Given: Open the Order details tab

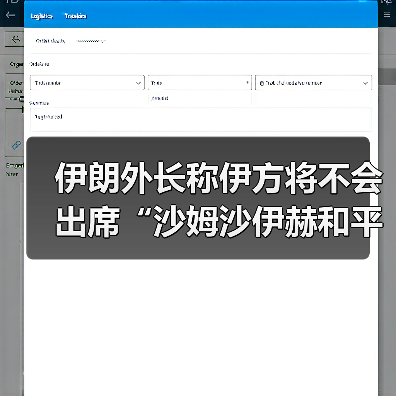Looking at the screenshot, I should pyautogui.click(x=50, y=41).
